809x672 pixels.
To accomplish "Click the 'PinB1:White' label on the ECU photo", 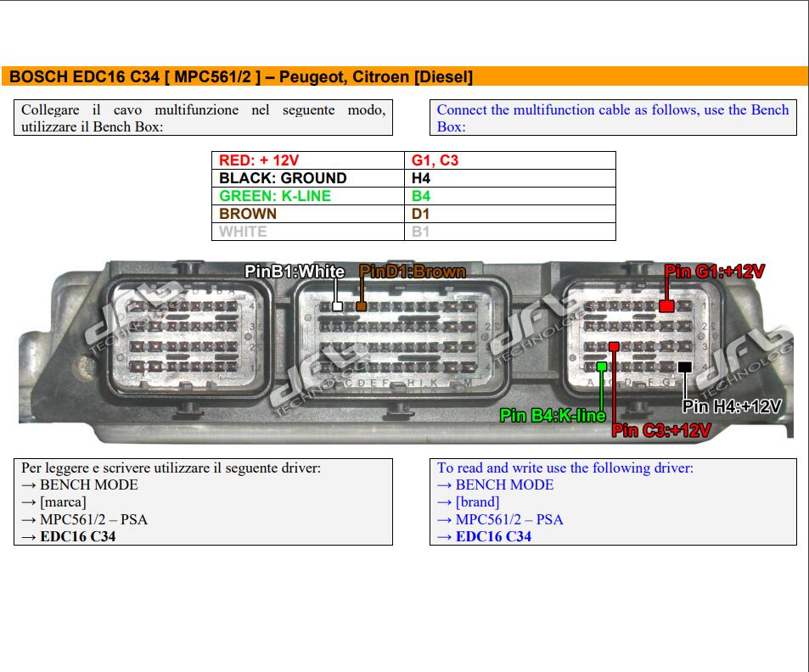I will (294, 272).
